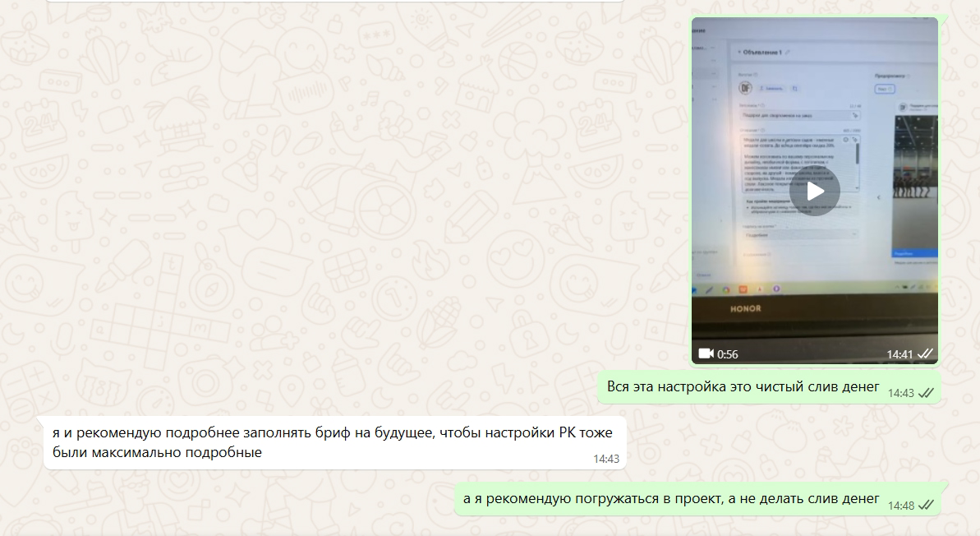Click the video camera icon beside 0:56
Screen dimensions: 980x536
[706, 353]
